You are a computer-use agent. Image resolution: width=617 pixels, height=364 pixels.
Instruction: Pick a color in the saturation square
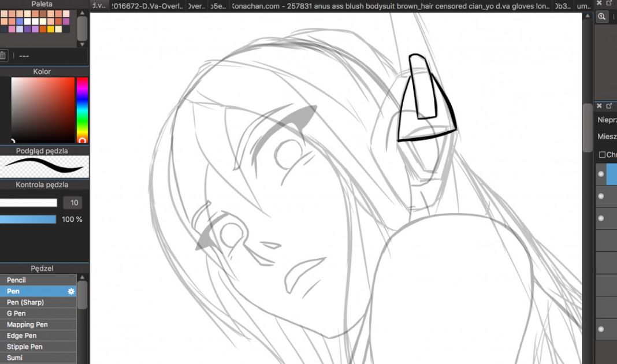point(43,110)
